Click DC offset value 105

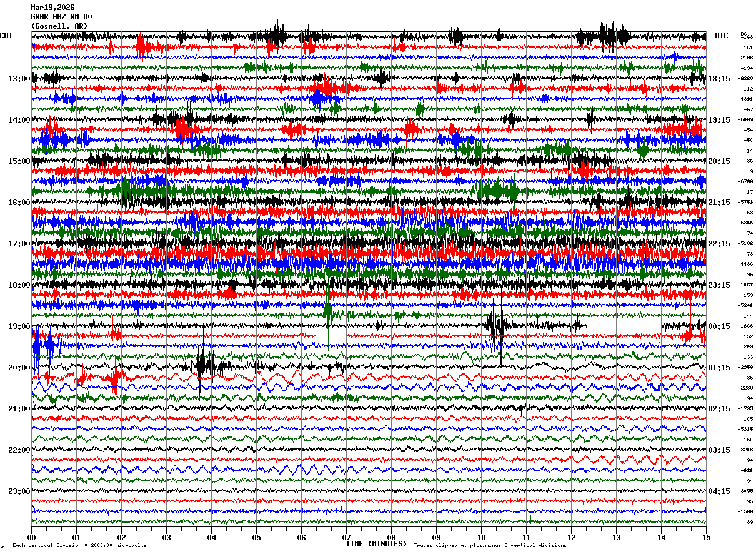tap(748, 419)
